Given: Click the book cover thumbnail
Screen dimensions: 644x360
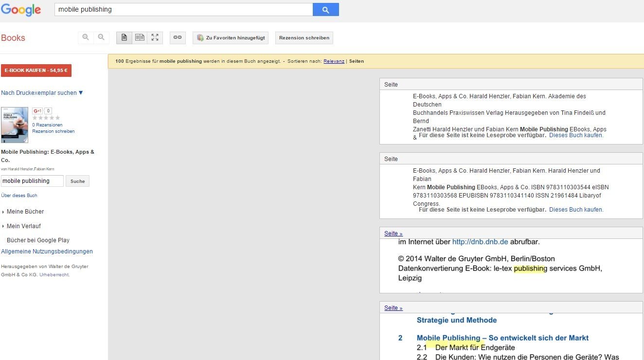Looking at the screenshot, I should pos(15,125).
